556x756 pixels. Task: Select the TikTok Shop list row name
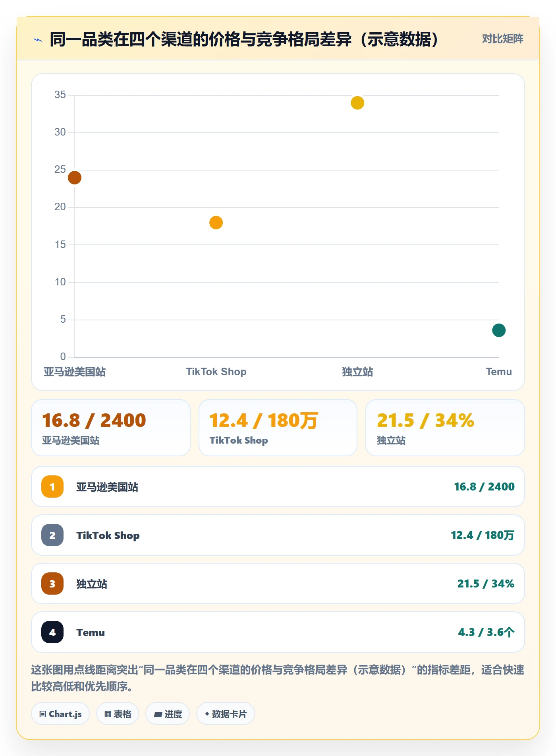coord(108,535)
